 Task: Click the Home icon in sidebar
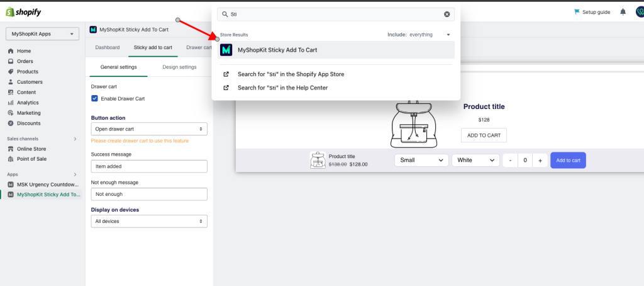[x=11, y=51]
